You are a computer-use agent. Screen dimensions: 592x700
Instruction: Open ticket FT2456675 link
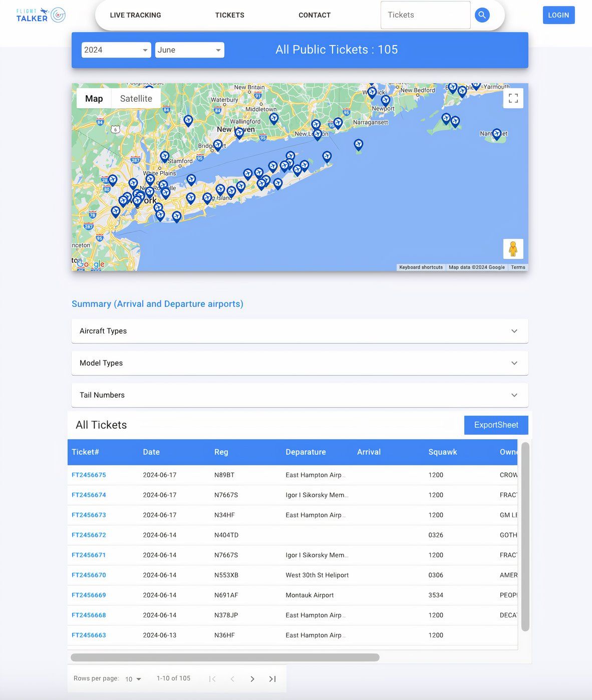tap(89, 475)
